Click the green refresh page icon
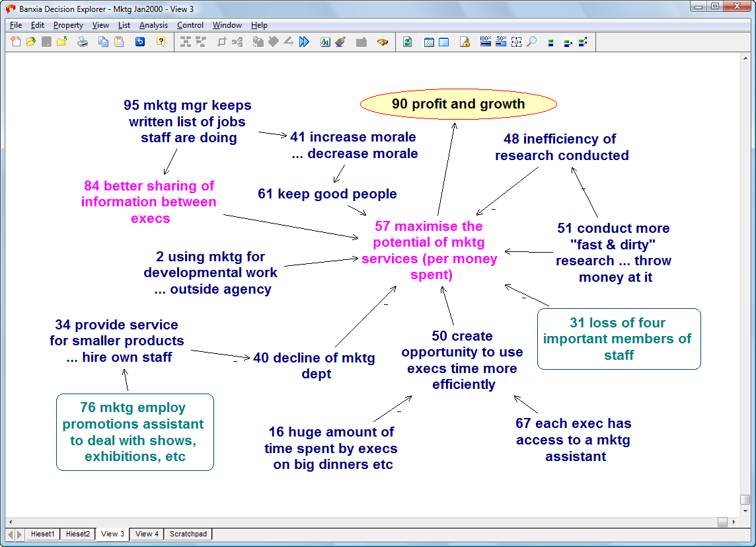Viewport: 756px width, 547px height. pos(407,42)
